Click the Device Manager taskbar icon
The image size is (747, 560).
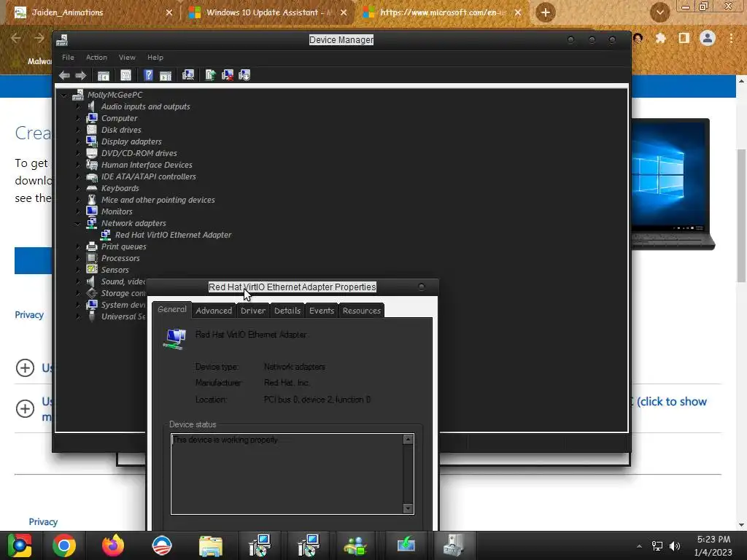point(453,545)
